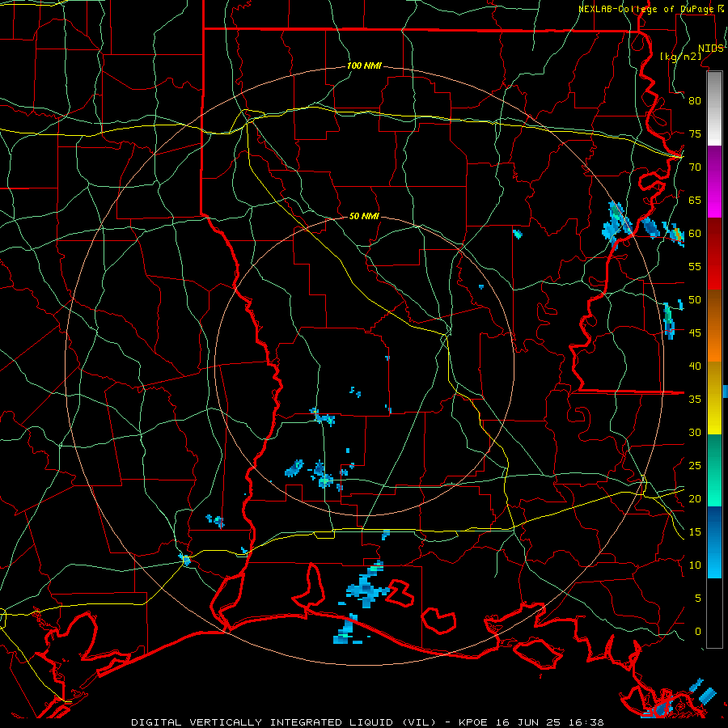The height and width of the screenshot is (728, 728).
Task: Click the [kg/m2] units label
Action: coord(680,56)
